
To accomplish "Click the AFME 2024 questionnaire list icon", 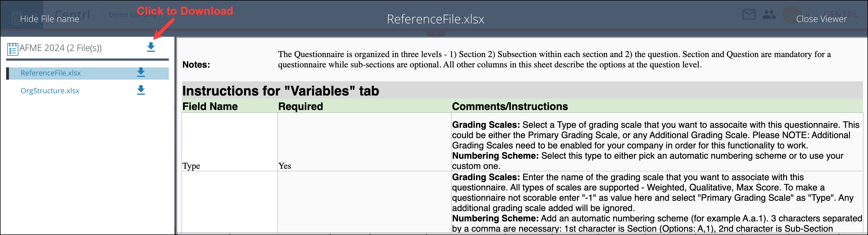I will 13,48.
